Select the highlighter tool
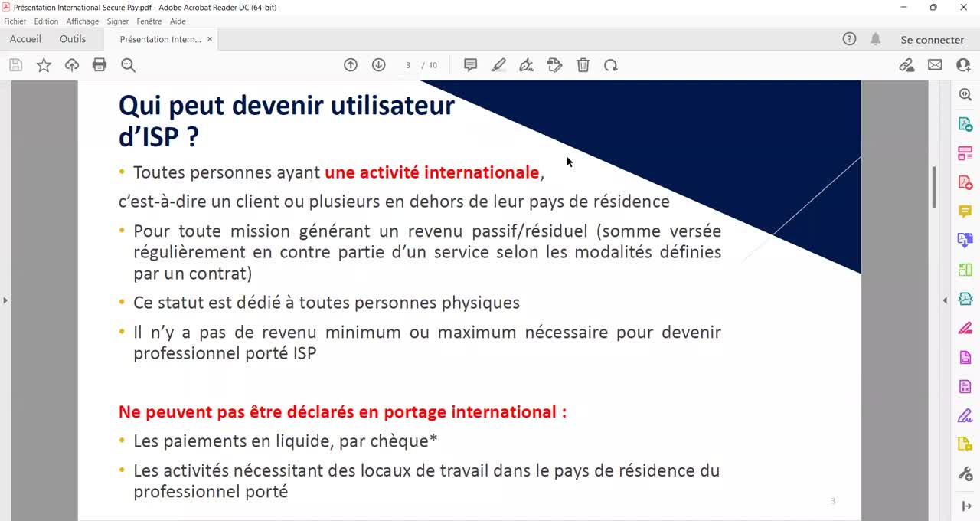The height and width of the screenshot is (521, 980). [498, 65]
